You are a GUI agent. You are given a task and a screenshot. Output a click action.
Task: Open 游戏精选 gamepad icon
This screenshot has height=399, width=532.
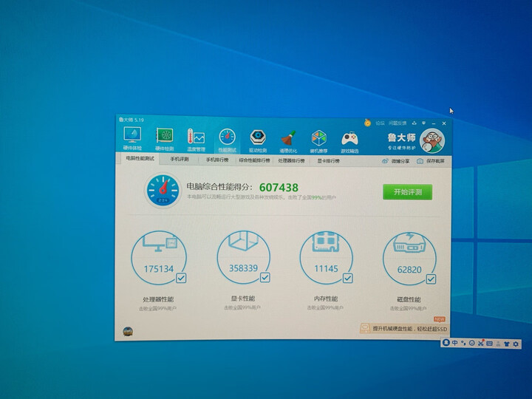(349, 139)
